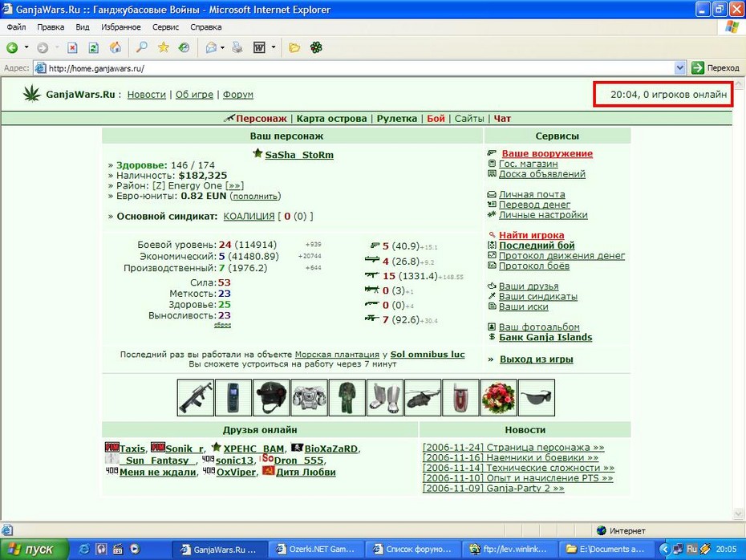Click the Stop loading button in toolbar
The width and height of the screenshot is (746, 560).
(72, 47)
